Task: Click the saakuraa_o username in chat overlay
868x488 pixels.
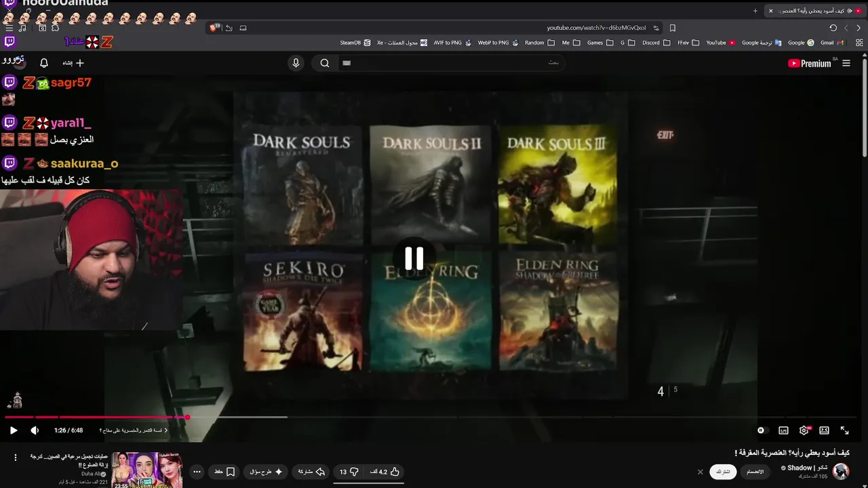Action: coord(84,163)
